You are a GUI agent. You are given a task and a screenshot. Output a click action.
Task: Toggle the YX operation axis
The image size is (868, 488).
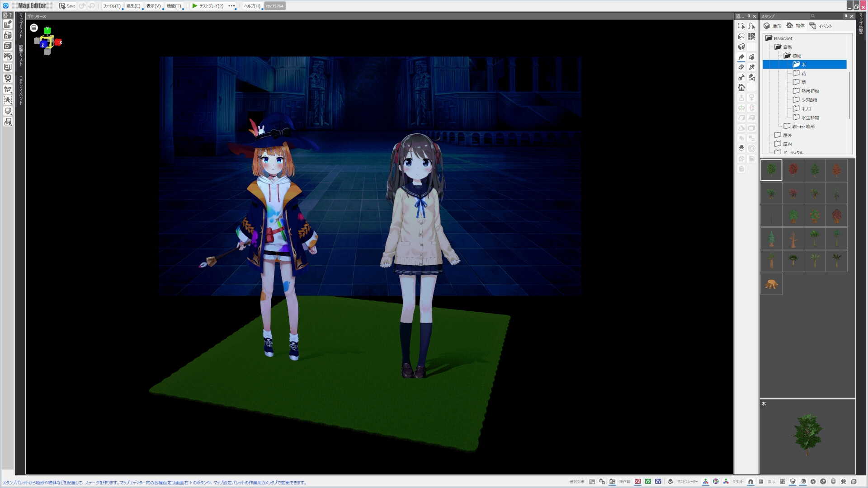(x=648, y=482)
